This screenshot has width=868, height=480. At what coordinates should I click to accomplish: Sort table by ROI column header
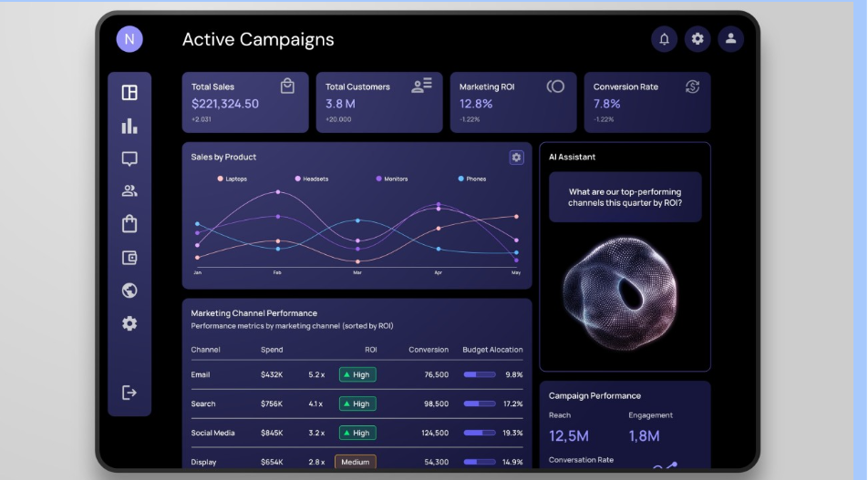[x=370, y=350]
